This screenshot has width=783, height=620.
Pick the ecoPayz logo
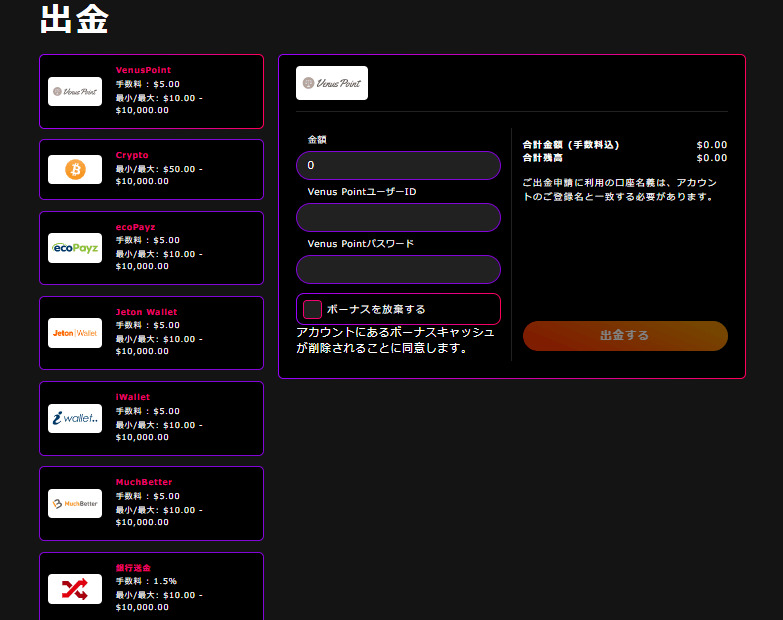coord(75,248)
